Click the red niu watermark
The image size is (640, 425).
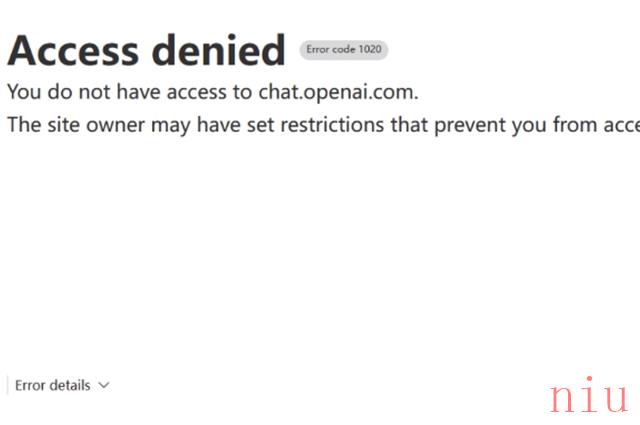tap(589, 394)
